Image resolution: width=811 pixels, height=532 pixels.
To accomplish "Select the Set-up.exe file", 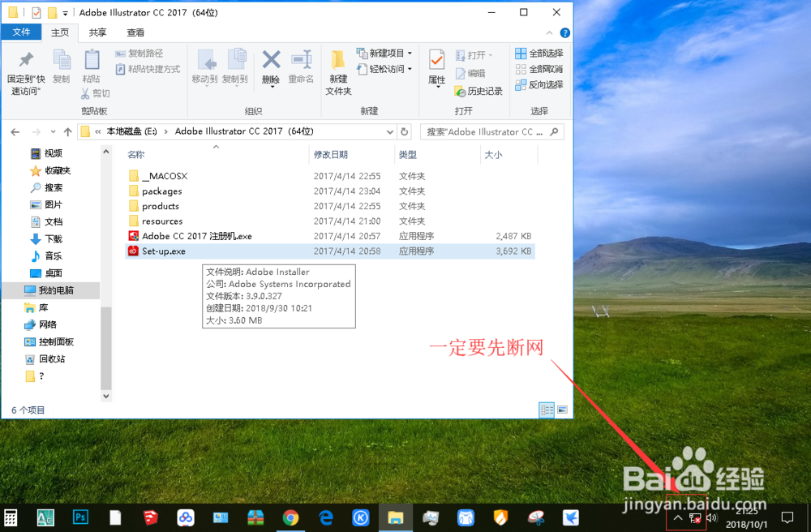I will click(x=330, y=251).
